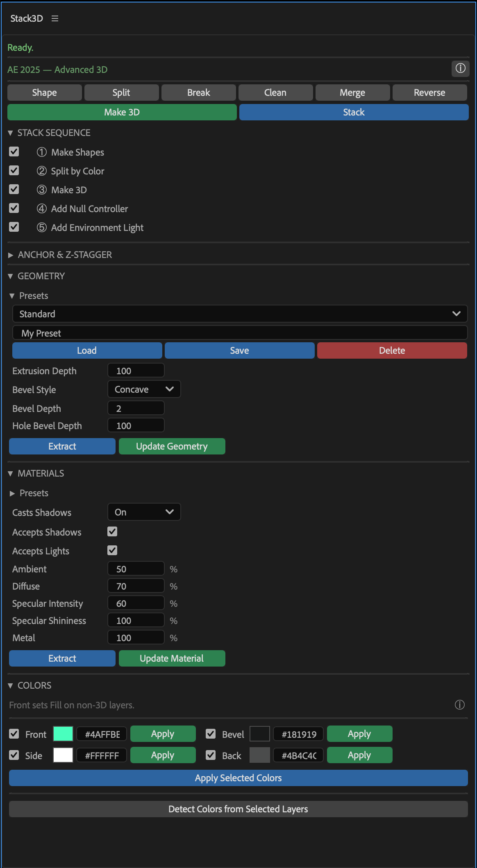
Task: Click the Update Material button
Action: click(172, 658)
